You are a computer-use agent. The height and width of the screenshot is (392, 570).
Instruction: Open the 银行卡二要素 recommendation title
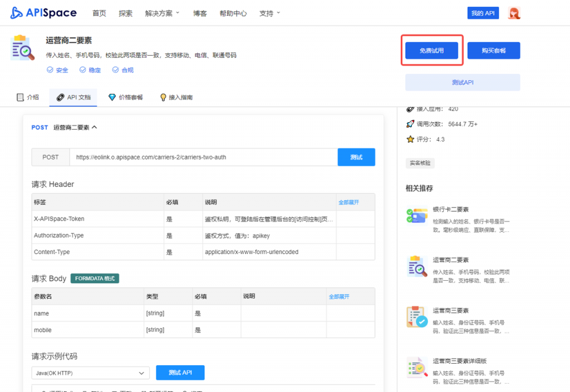click(x=451, y=210)
